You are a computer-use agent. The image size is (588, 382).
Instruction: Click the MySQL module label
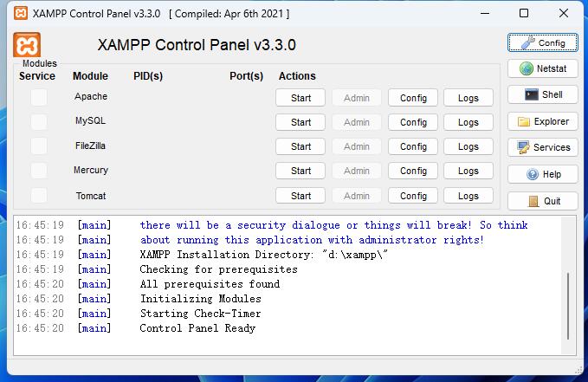[90, 120]
